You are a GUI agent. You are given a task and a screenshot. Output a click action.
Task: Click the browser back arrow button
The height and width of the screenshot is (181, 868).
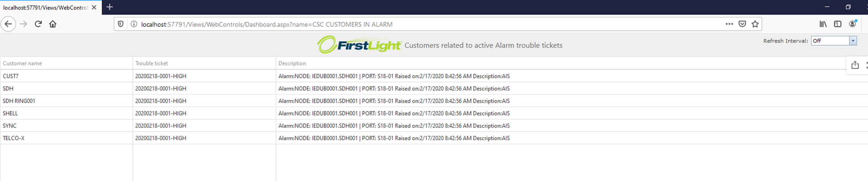8,24
